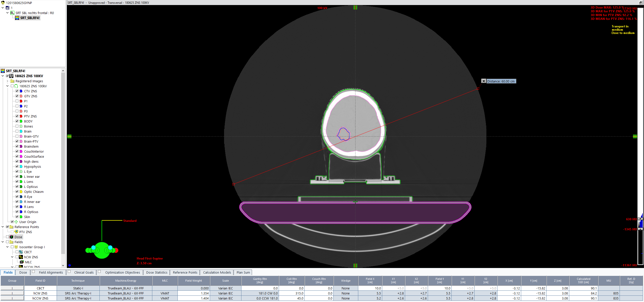The image size is (644, 302).
Task: Check the Dose visibility checkbox
Action: click(x=8, y=237)
